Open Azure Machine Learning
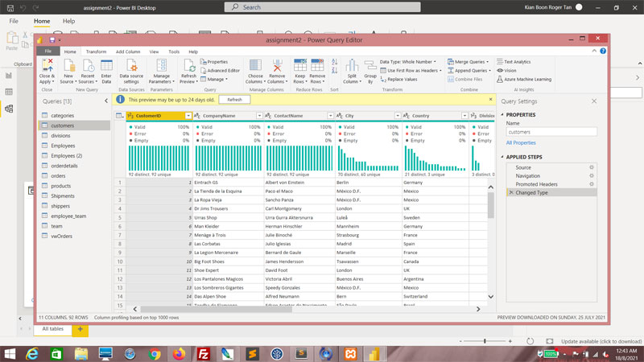The width and height of the screenshot is (644, 362). tap(524, 79)
